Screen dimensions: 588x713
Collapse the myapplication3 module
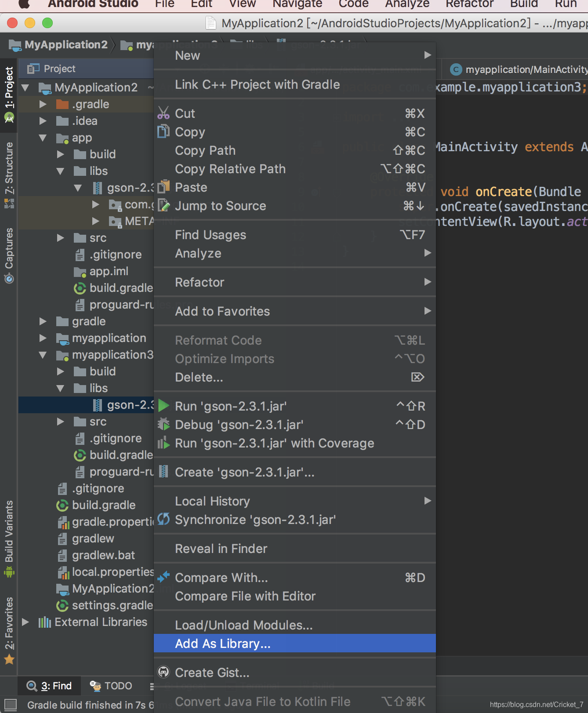pos(43,355)
